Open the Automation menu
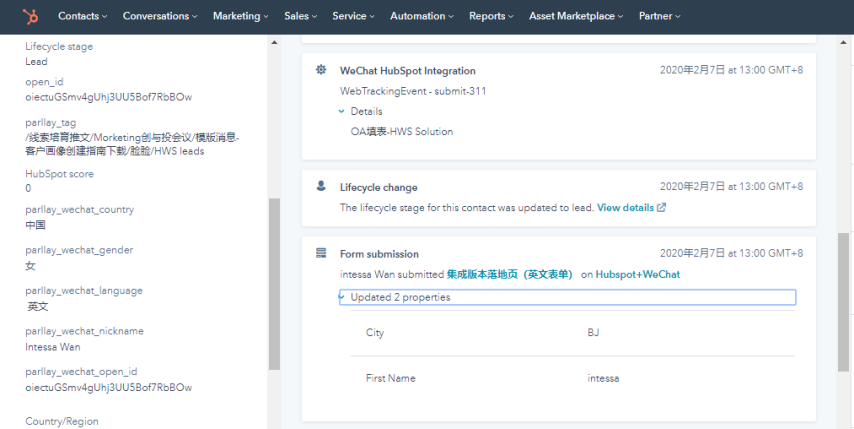The height and width of the screenshot is (429, 854). click(424, 16)
